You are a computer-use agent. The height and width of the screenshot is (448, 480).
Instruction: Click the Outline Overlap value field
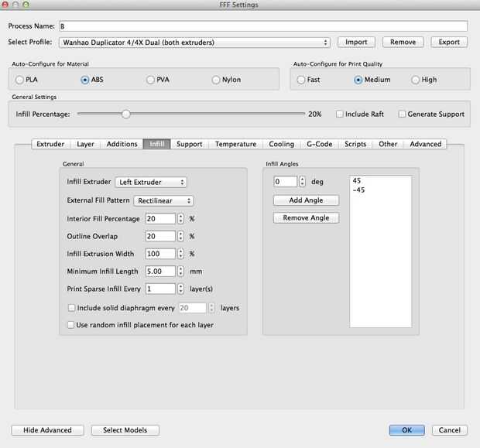pos(160,236)
